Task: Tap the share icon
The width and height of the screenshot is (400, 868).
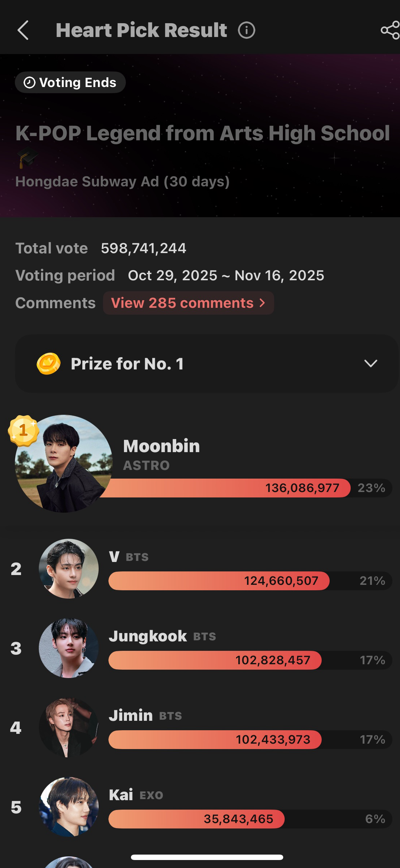Action: click(x=390, y=30)
